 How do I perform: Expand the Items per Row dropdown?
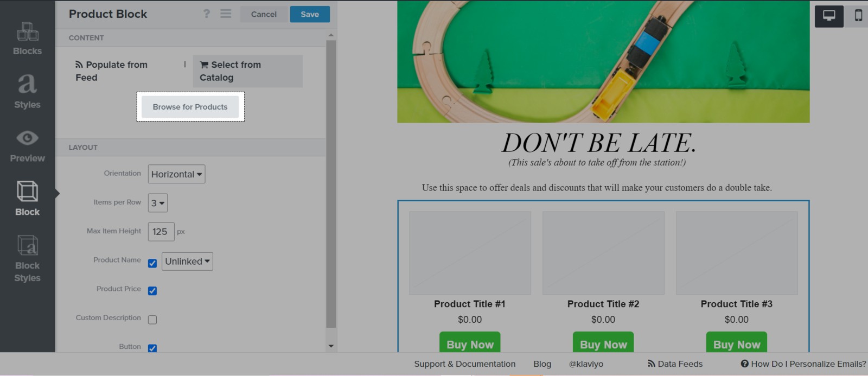click(157, 203)
